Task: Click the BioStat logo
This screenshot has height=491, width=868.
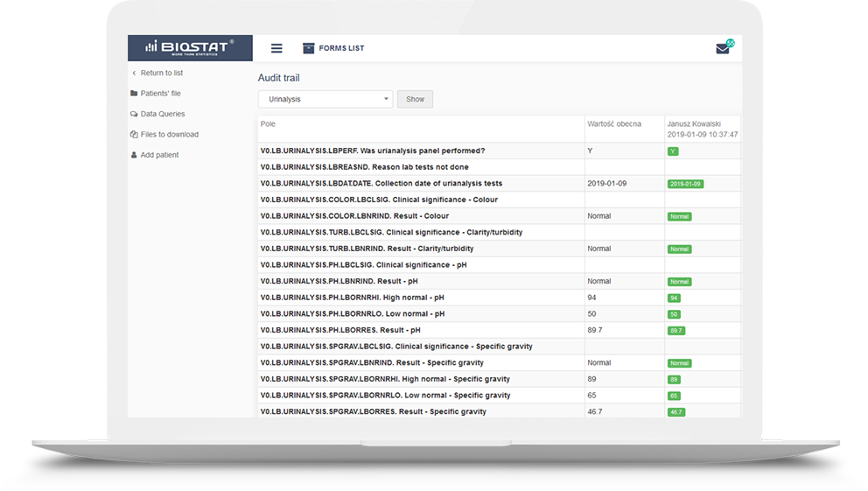Action: pyautogui.click(x=190, y=48)
